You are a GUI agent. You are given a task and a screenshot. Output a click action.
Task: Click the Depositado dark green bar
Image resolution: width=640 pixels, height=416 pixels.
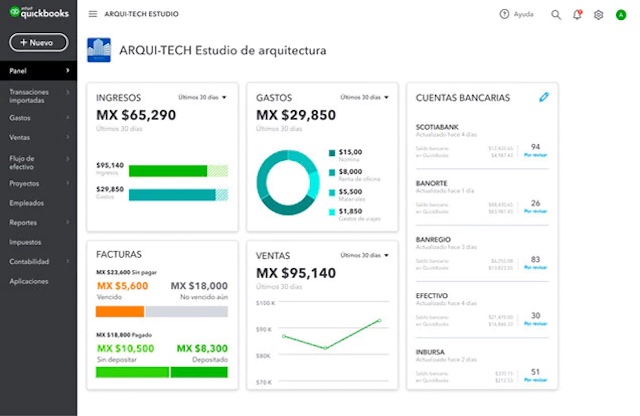[x=199, y=372]
